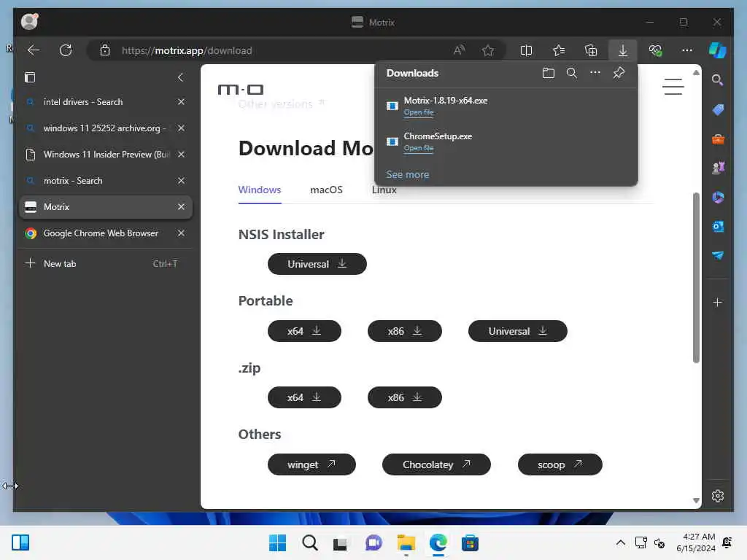Refresh the Motrix download page
The width and height of the screenshot is (747, 560).
click(66, 50)
